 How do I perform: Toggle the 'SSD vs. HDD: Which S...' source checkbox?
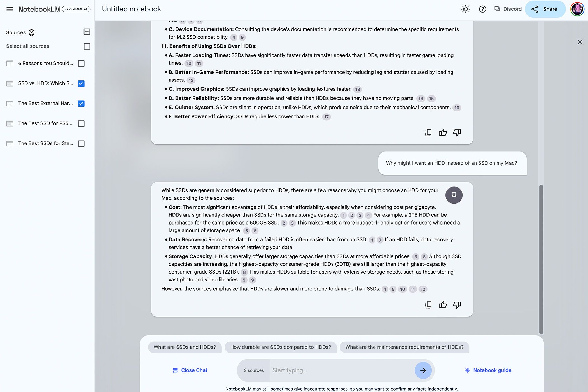[x=81, y=83]
